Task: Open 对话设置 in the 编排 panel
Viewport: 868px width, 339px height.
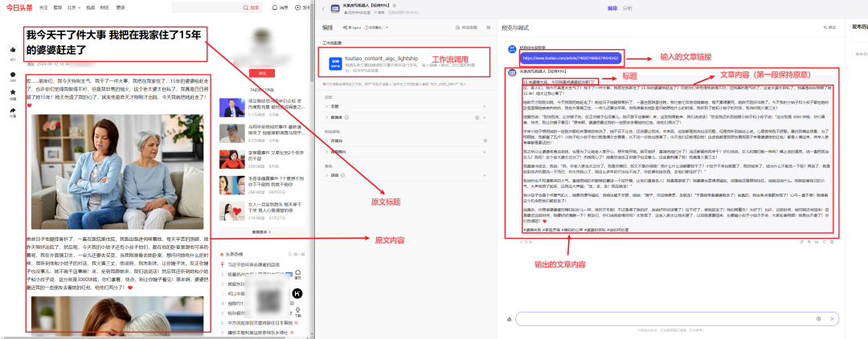Action: 465,27
